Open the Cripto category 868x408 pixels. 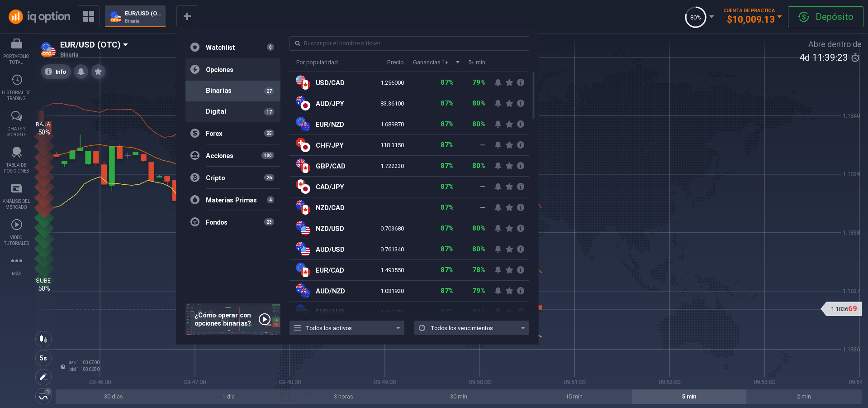coord(233,178)
